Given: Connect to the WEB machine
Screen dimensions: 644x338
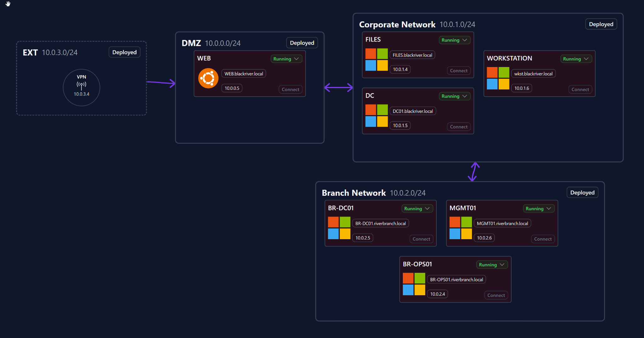Looking at the screenshot, I should tap(291, 89).
